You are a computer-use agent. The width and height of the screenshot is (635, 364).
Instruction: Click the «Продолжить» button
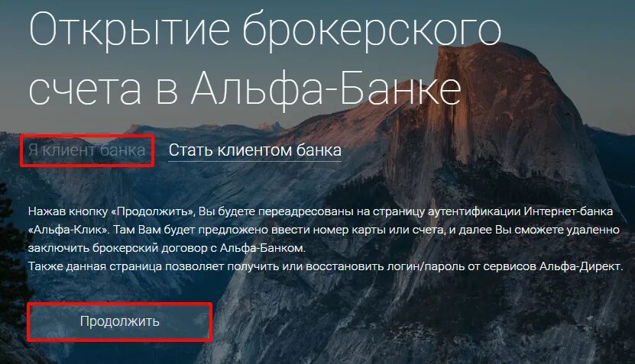[x=119, y=321]
